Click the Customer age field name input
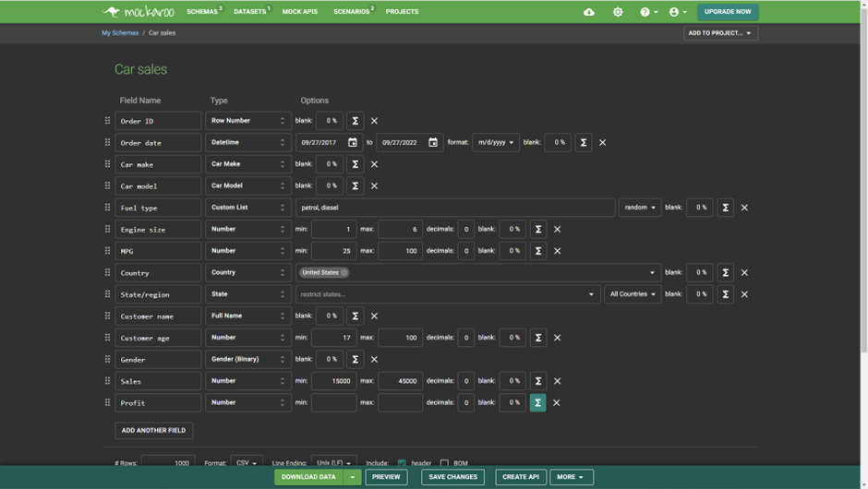Screen dimensions: 868x489 click(158, 338)
